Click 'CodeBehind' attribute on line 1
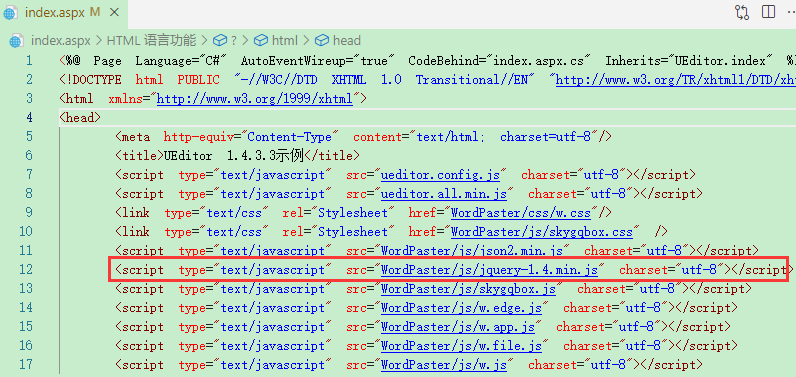This screenshot has height=377, width=796. [x=444, y=61]
